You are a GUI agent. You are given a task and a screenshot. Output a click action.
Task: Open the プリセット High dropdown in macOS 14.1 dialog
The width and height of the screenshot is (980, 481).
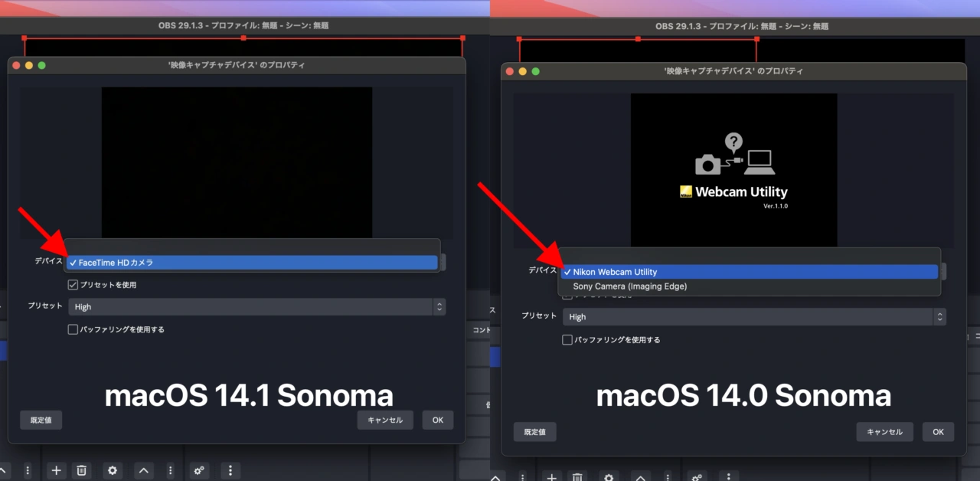(x=256, y=307)
